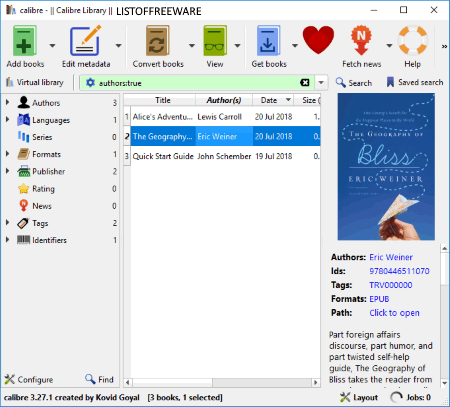Expand the Authors category
Image resolution: width=450 pixels, height=407 pixels.
click(7, 102)
